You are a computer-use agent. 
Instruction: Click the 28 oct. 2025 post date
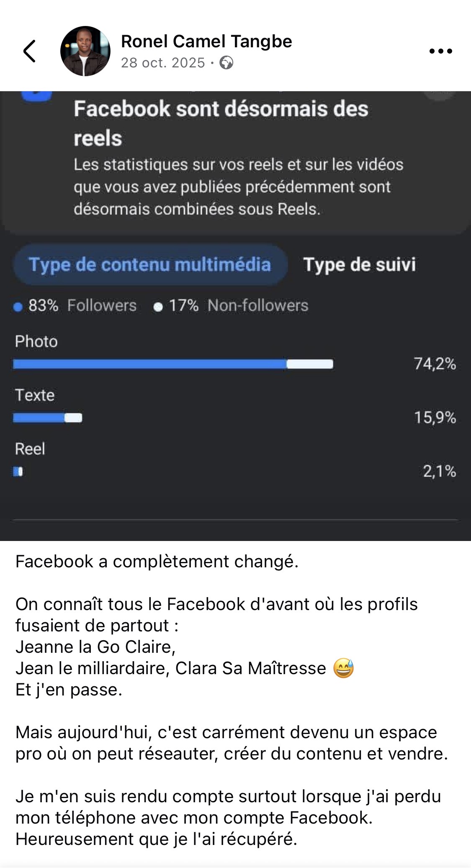163,63
